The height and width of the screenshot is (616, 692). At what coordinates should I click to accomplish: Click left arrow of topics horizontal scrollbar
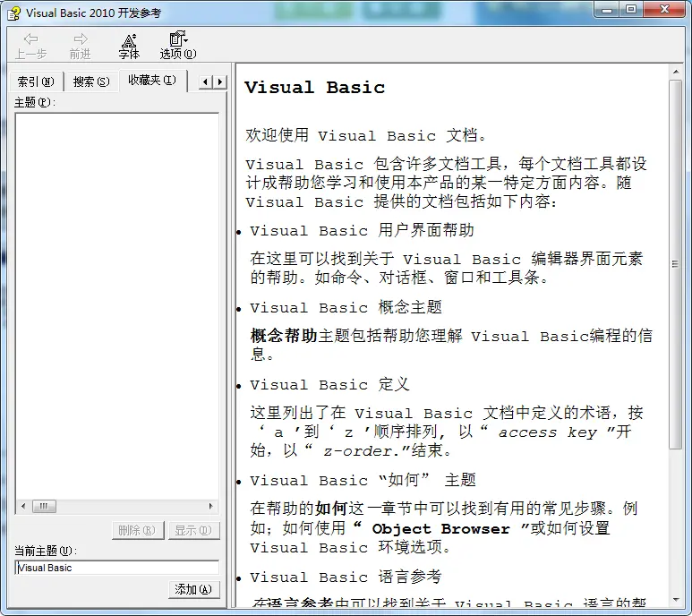tap(21, 506)
